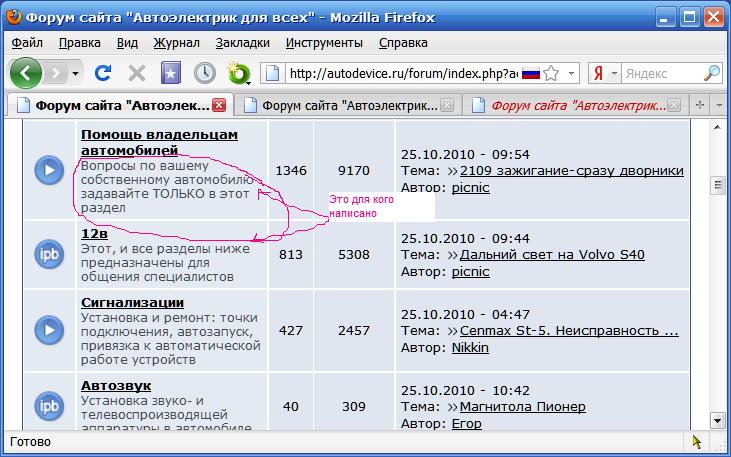Image resolution: width=731 pixels, height=457 pixels.
Task: Click the Готово status bar text
Action: click(30, 441)
